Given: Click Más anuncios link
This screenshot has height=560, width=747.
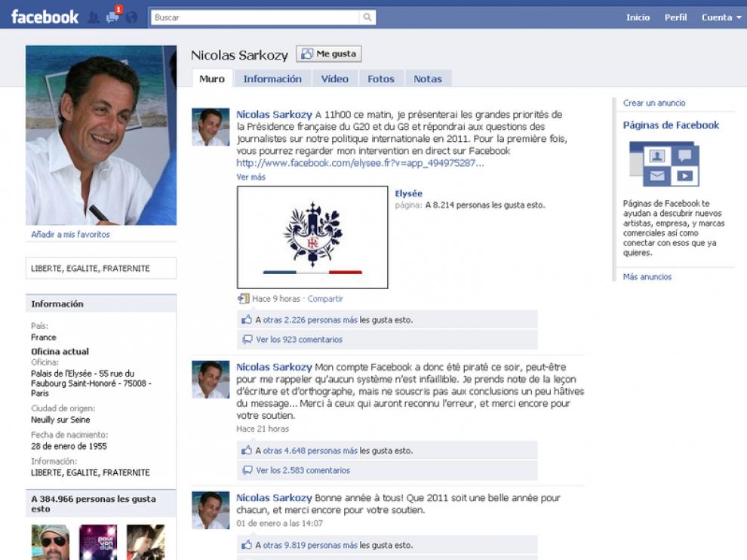Looking at the screenshot, I should point(647,276).
